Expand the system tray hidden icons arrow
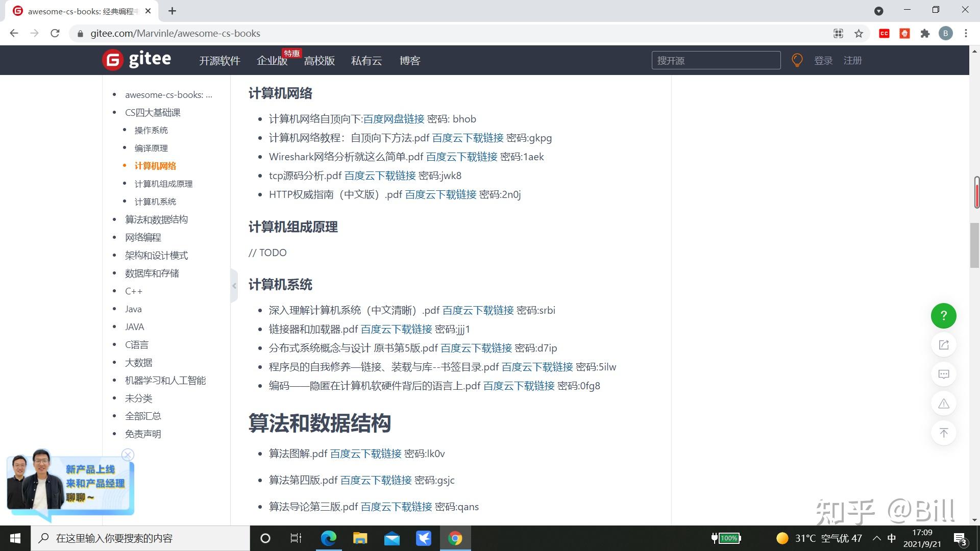 point(877,538)
